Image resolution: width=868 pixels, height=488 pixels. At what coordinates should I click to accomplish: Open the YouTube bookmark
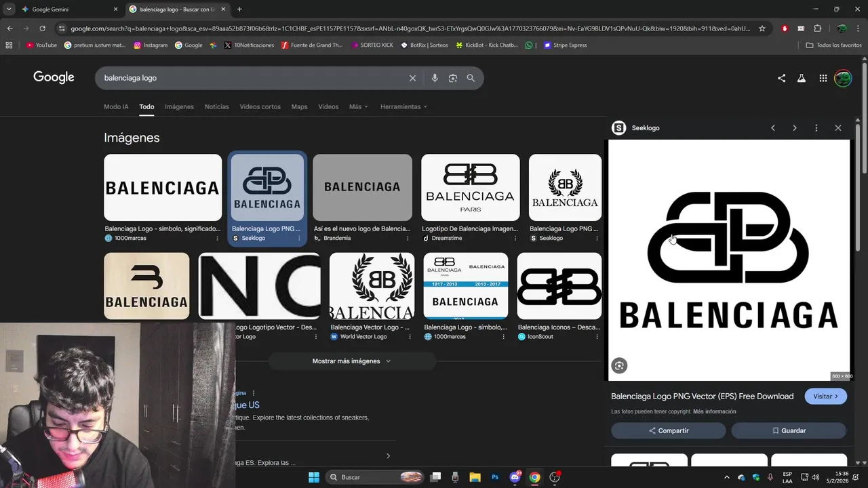(x=41, y=45)
